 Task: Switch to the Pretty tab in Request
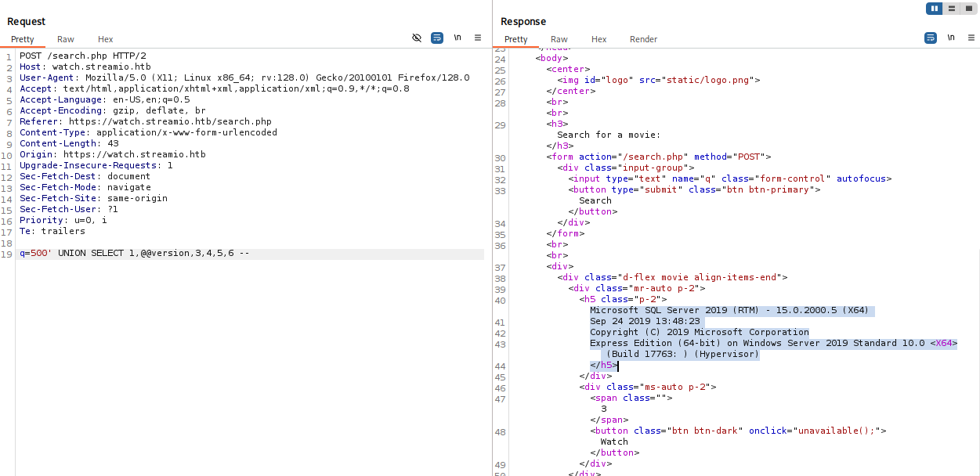click(x=23, y=39)
